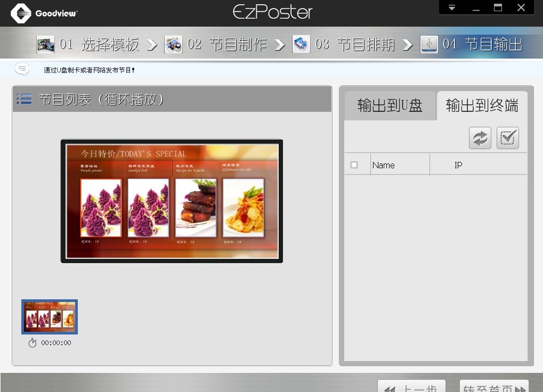
Task: Switch to the 输出到U盘 tab
Action: pyautogui.click(x=390, y=105)
